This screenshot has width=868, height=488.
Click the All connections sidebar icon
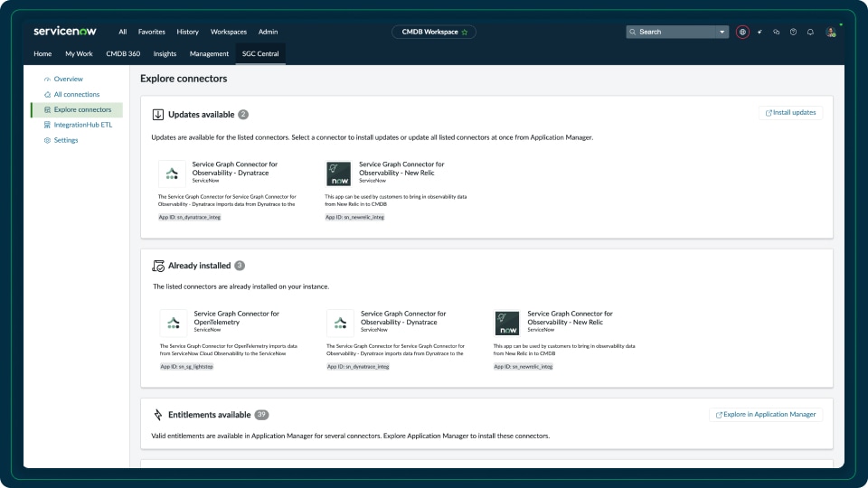(47, 95)
